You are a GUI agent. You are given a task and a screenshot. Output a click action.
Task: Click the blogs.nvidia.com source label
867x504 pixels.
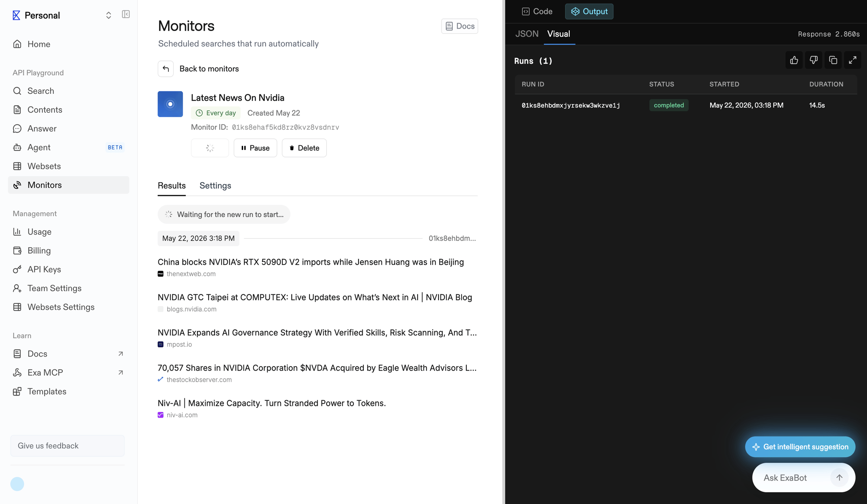point(191,309)
